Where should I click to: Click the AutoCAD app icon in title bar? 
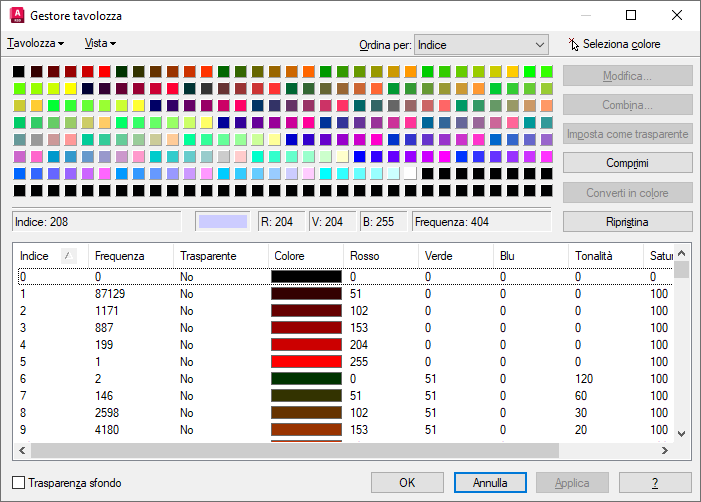click(x=17, y=15)
